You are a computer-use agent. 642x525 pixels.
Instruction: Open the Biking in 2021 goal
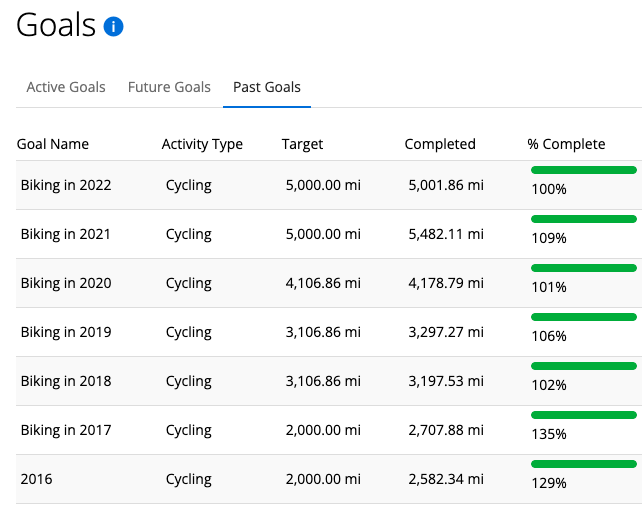coord(66,234)
